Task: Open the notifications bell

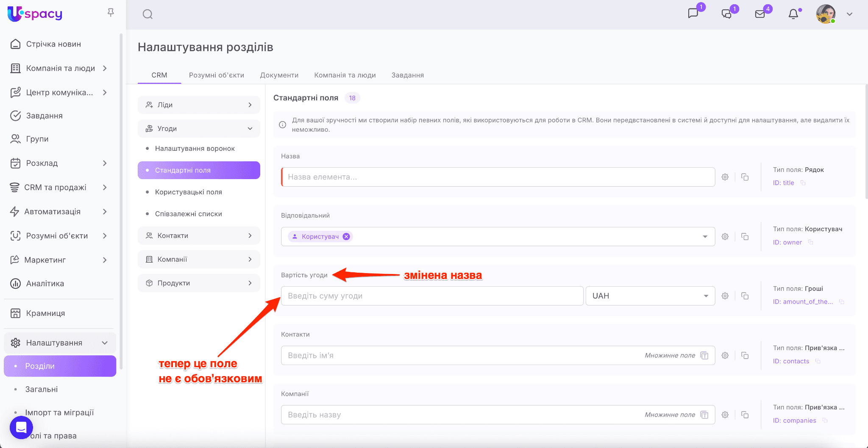Action: [793, 14]
